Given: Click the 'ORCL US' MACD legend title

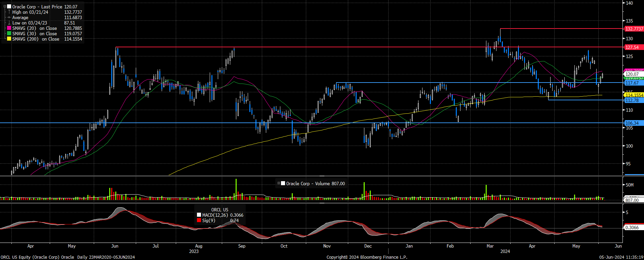Looking at the screenshot, I should click(x=220, y=210).
